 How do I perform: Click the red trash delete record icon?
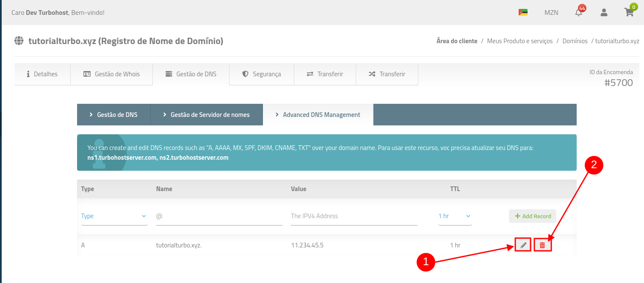[542, 245]
